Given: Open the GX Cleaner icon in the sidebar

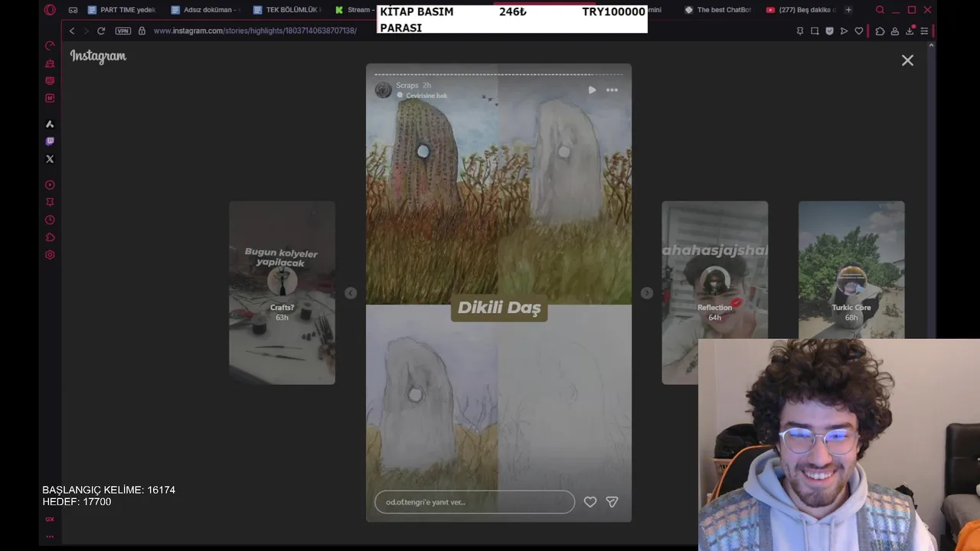Looking at the screenshot, I should point(50,64).
